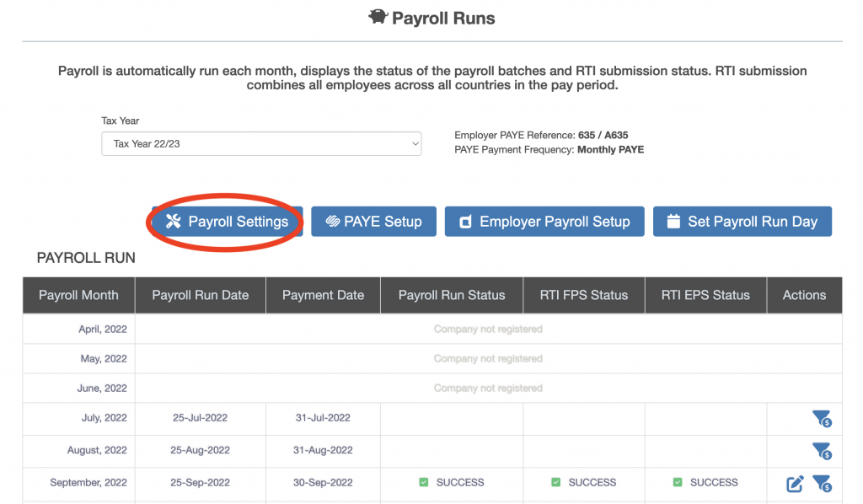Click the April, 2022 Company not registered row
863x504 pixels.
[488, 329]
